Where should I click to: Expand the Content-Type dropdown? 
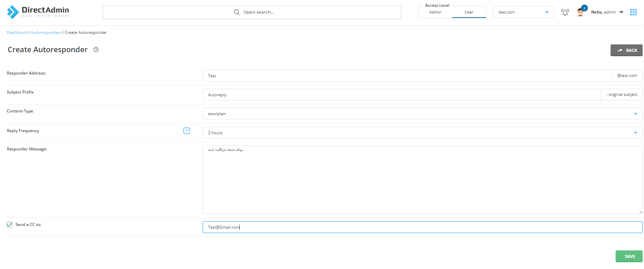(422, 114)
